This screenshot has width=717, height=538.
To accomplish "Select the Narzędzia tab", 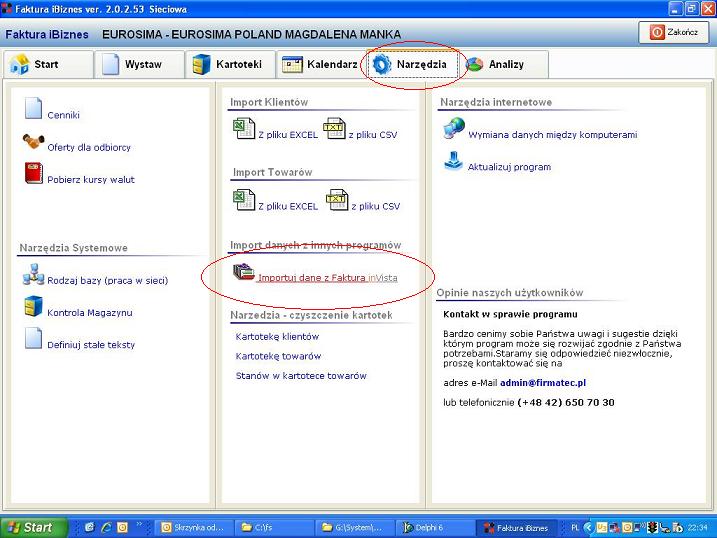I will [x=412, y=64].
